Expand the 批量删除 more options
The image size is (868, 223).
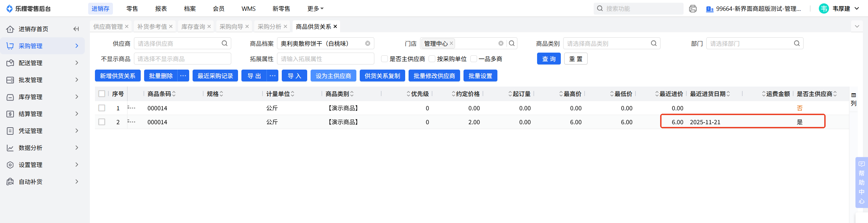coord(183,76)
